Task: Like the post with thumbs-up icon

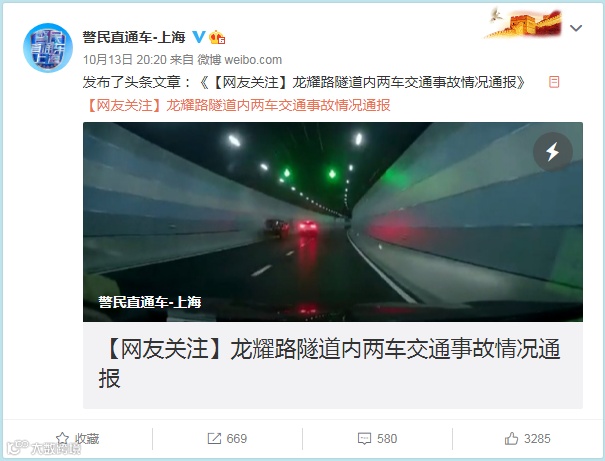Action: 511,439
